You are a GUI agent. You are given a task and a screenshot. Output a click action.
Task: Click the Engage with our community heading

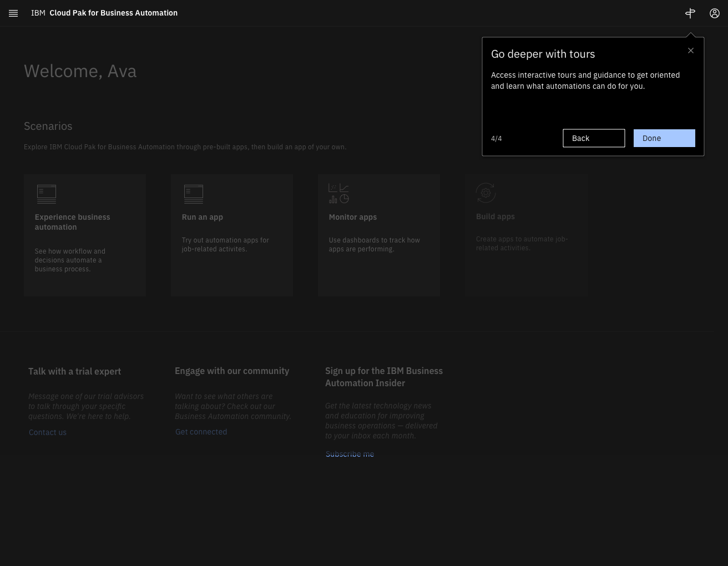[232, 371]
